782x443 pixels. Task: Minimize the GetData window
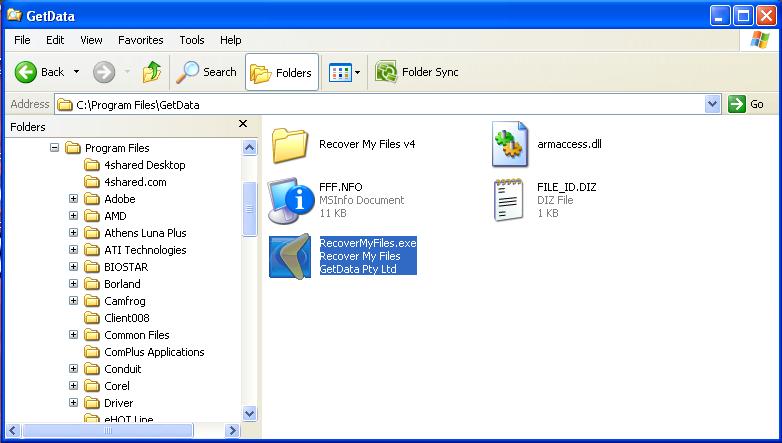pyautogui.click(x=719, y=16)
